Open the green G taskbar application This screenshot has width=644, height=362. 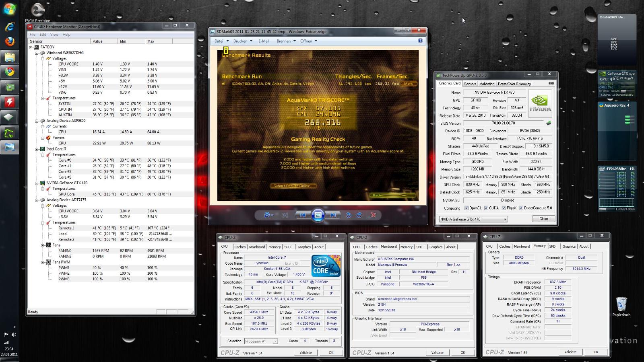coord(9,132)
